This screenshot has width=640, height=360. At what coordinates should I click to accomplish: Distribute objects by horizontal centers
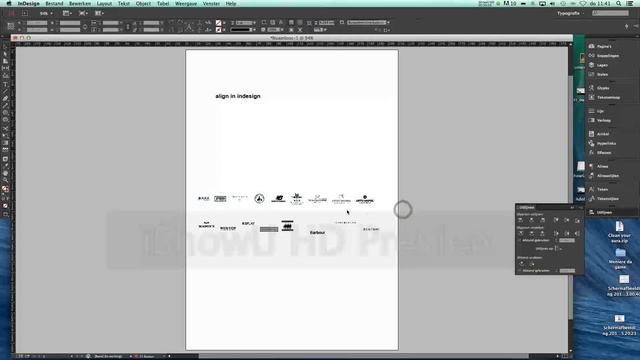click(x=567, y=233)
